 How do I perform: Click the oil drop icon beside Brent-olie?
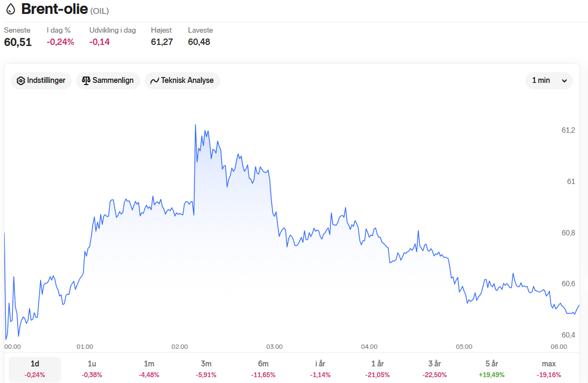click(11, 9)
